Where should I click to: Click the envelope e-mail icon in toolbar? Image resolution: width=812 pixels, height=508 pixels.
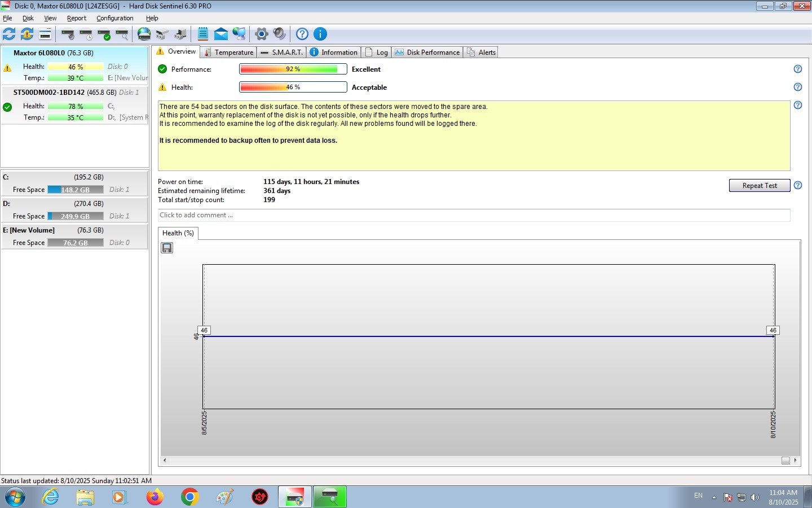[x=221, y=34]
